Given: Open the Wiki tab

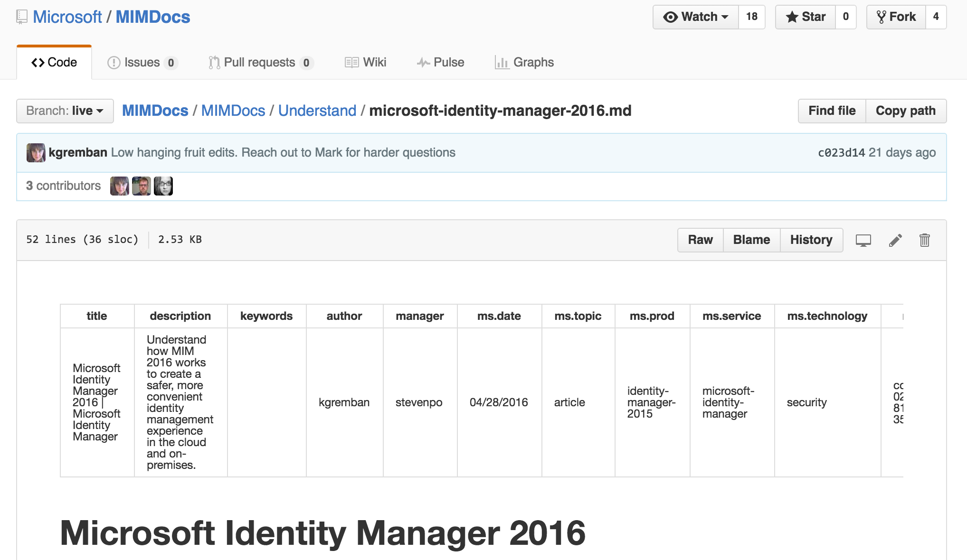Looking at the screenshot, I should pyautogui.click(x=365, y=63).
